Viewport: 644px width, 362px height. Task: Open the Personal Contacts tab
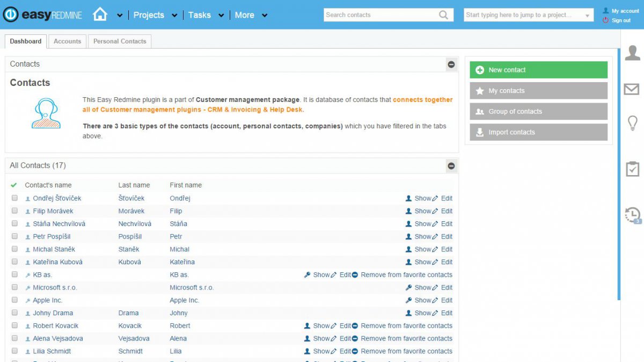pyautogui.click(x=119, y=41)
